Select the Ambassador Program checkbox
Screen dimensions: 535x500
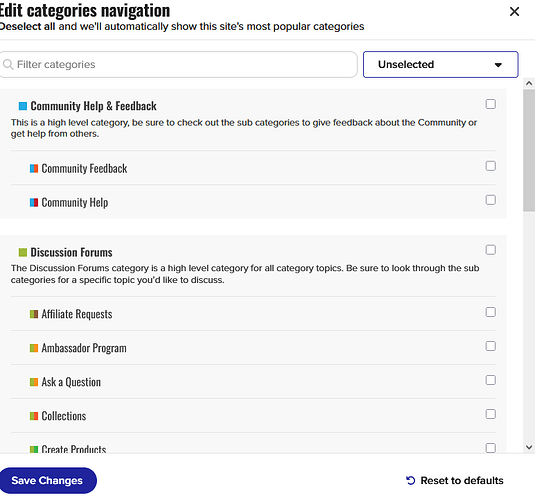click(x=491, y=346)
